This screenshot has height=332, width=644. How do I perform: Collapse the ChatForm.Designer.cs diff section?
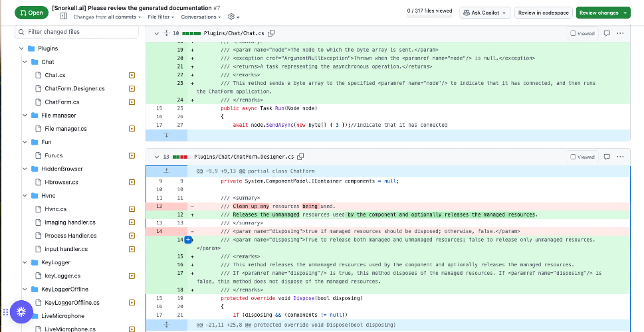click(x=156, y=157)
